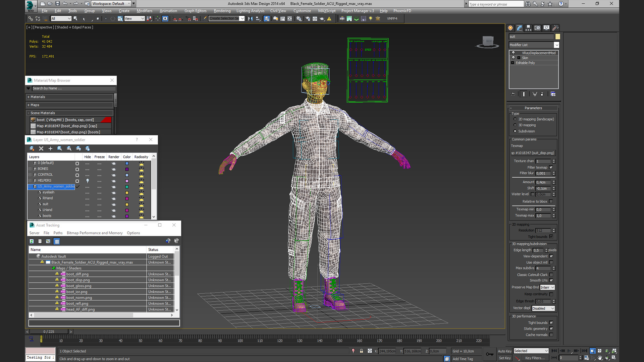Screen dimensions: 644x362
Task: Click the Save File icon in title bar
Action: 57,4
